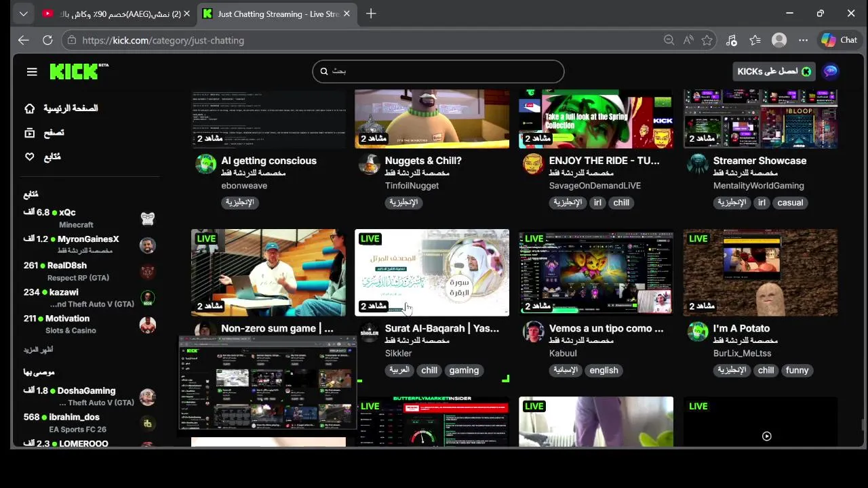Open Non-zero sum game stream thumbnail
Screen dimensions: 868x488
[x=269, y=272]
